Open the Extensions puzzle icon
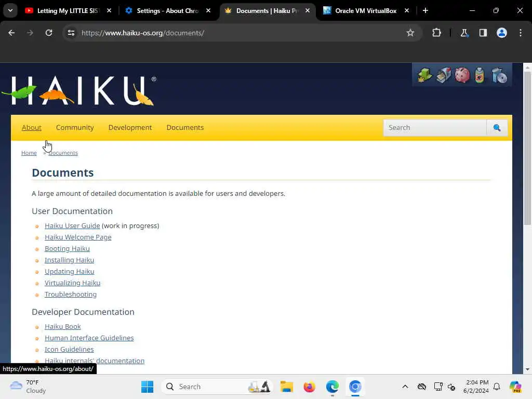 tap(436, 33)
